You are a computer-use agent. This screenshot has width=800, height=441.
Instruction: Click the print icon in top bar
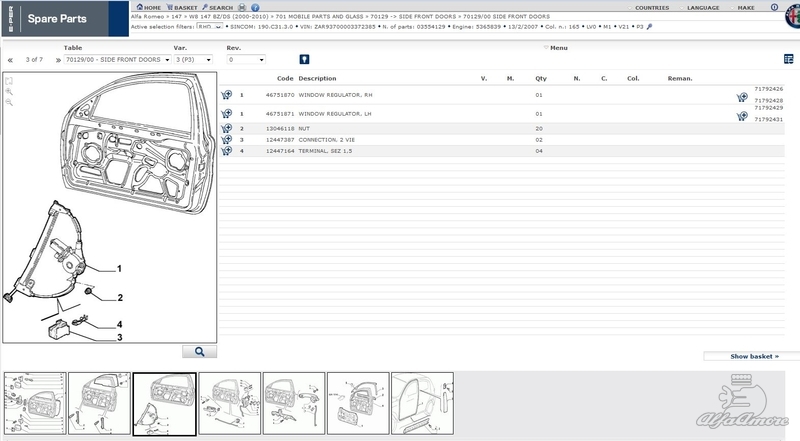tap(242, 7)
